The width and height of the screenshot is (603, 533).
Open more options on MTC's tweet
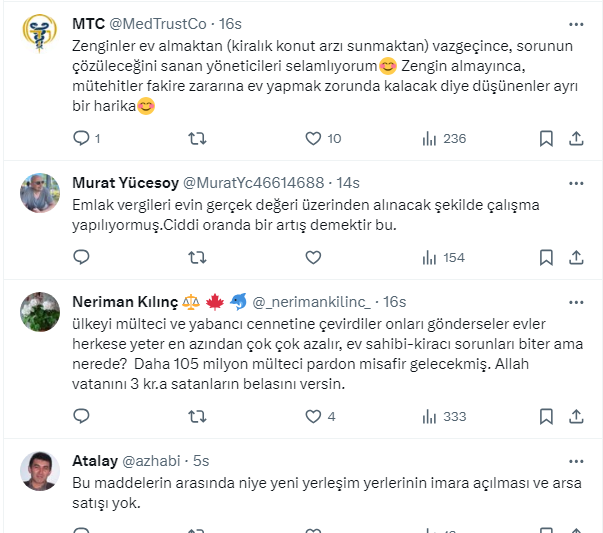576,24
